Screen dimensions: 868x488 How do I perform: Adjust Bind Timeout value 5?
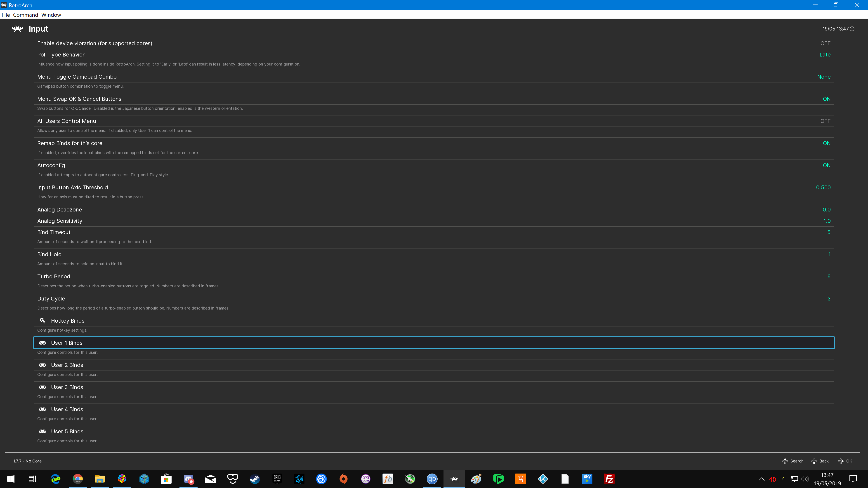click(829, 232)
